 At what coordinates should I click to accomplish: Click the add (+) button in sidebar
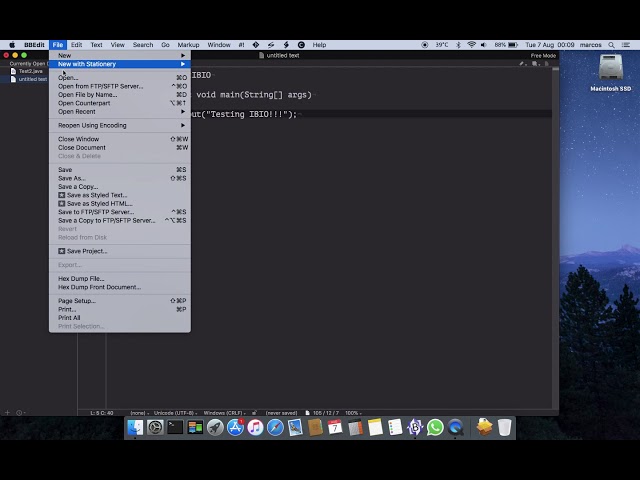tap(7, 413)
